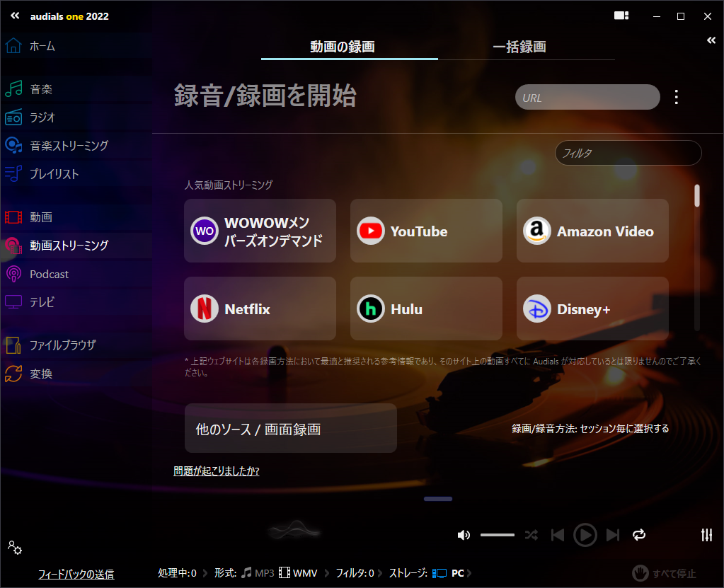
Task: Toggle repeat playback
Action: pos(639,535)
